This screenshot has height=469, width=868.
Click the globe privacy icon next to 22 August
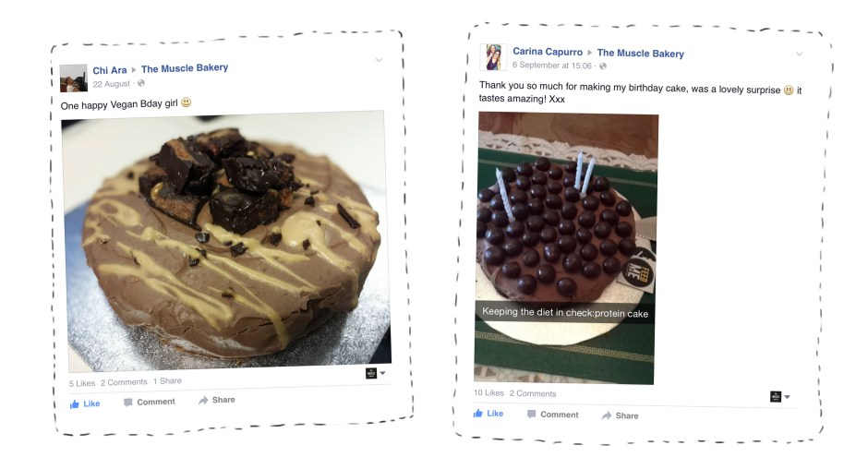[141, 83]
